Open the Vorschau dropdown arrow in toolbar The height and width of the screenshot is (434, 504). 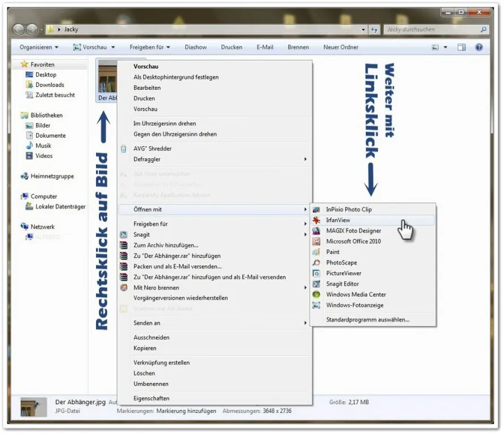(113, 47)
